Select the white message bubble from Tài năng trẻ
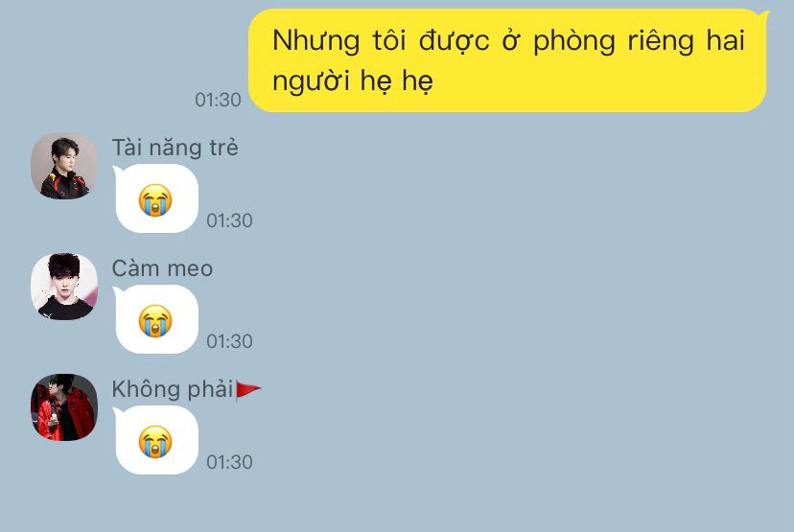The height and width of the screenshot is (532, 794). (155, 199)
